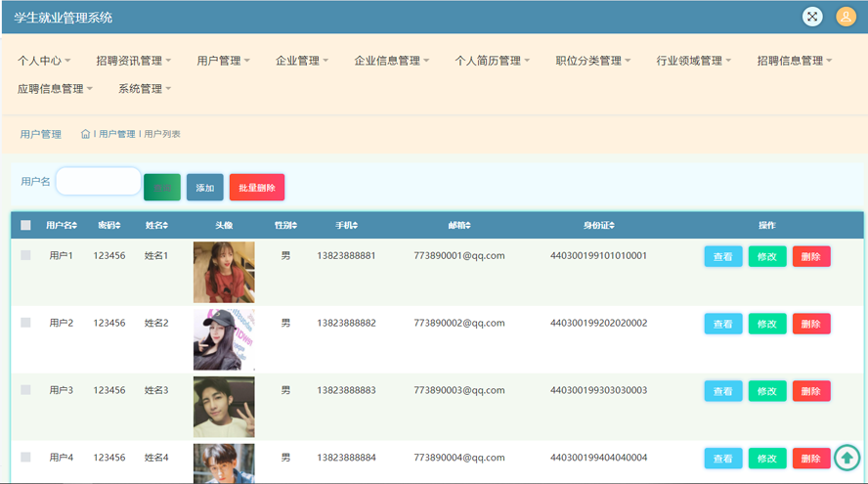The image size is (868, 484).
Task: Click the 操作 column header
Action: pyautogui.click(x=767, y=226)
